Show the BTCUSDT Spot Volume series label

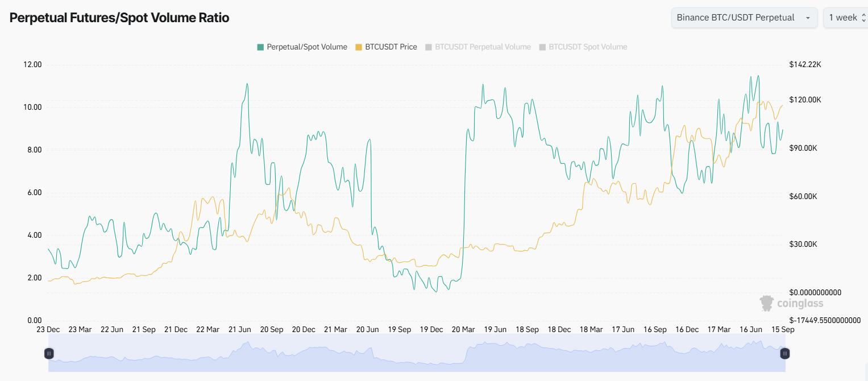pyautogui.click(x=588, y=47)
